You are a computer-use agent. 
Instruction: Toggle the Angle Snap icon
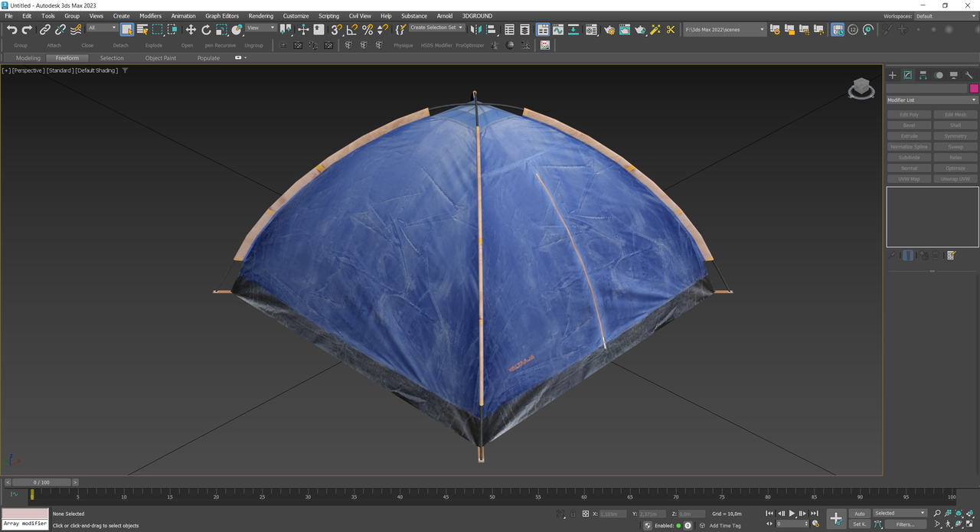pyautogui.click(x=352, y=30)
